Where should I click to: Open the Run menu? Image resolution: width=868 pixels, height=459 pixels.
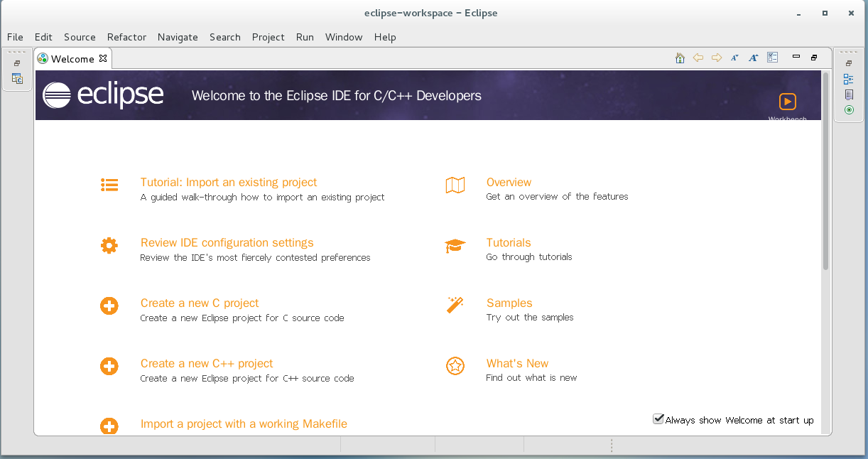pos(305,37)
